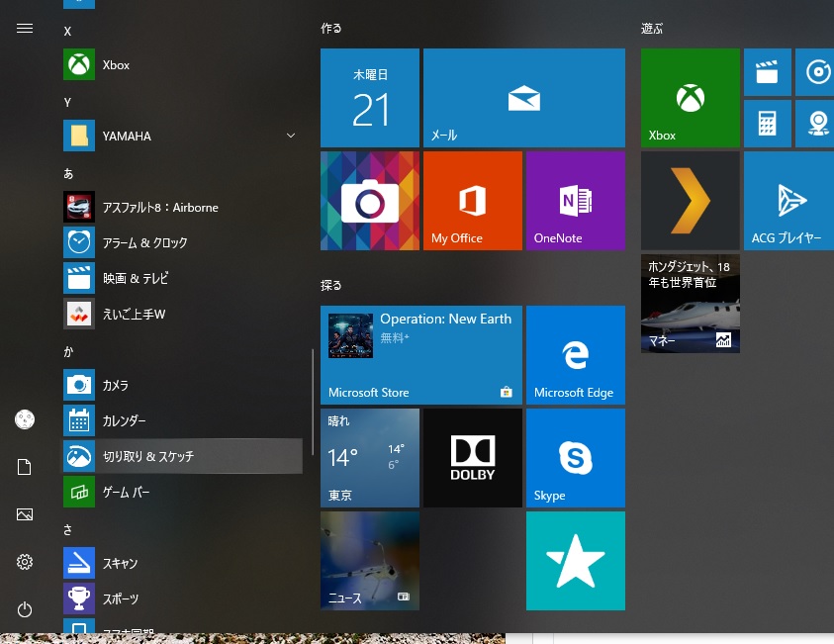Screen dimensions: 834x644
Task: Click the Power button icon
Action: [25, 609]
